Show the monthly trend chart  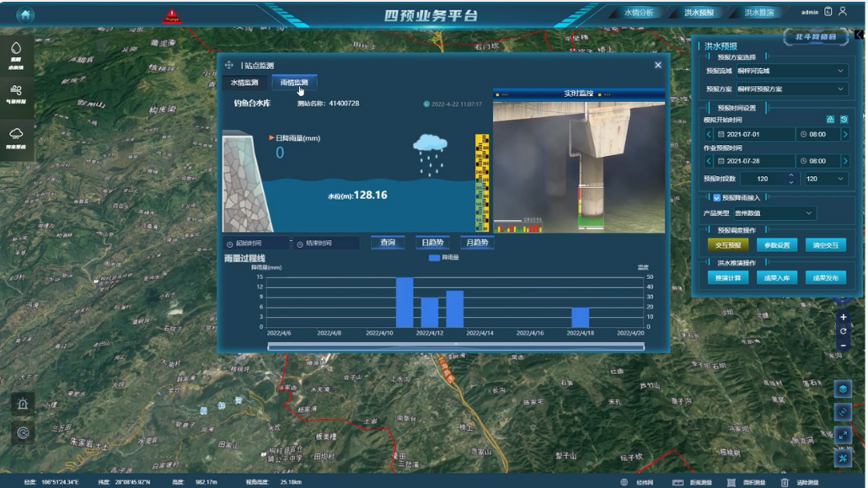tap(477, 243)
